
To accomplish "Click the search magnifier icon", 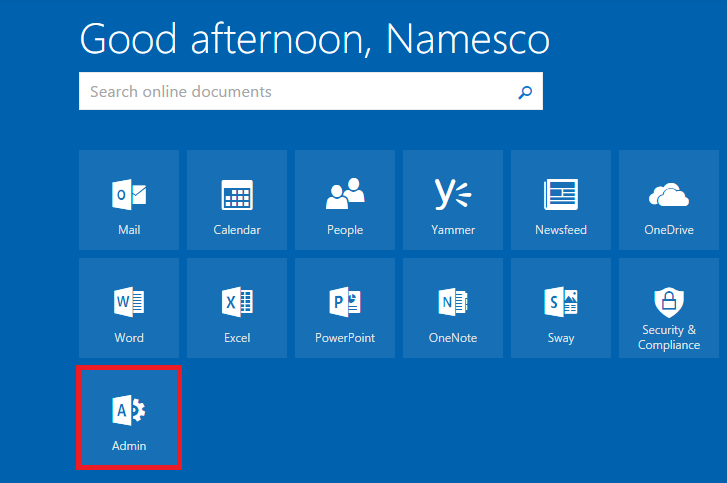I will (x=525, y=92).
